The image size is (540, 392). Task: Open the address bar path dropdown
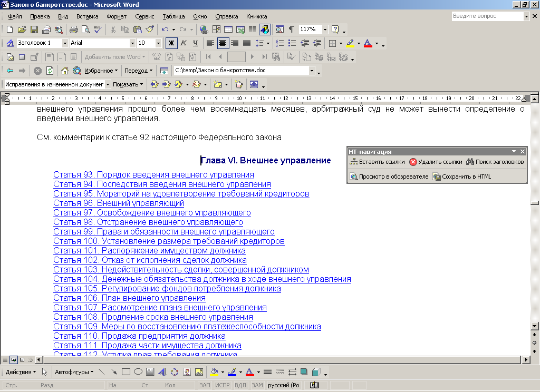[x=312, y=71]
